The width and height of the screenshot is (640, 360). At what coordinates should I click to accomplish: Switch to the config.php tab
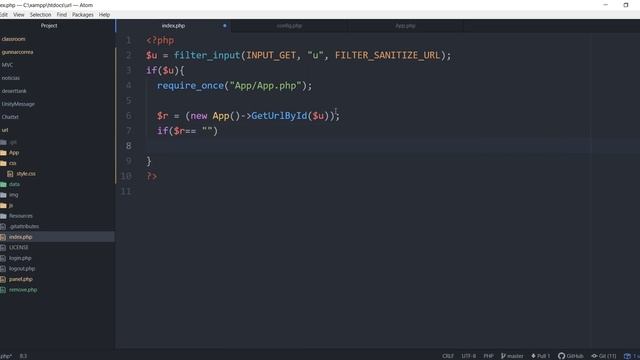(x=289, y=26)
